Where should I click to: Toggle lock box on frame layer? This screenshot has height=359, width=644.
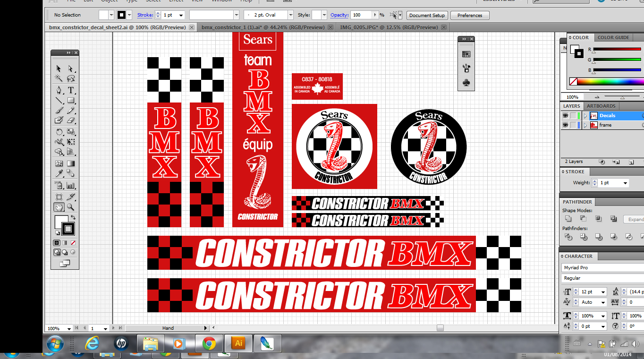point(573,125)
